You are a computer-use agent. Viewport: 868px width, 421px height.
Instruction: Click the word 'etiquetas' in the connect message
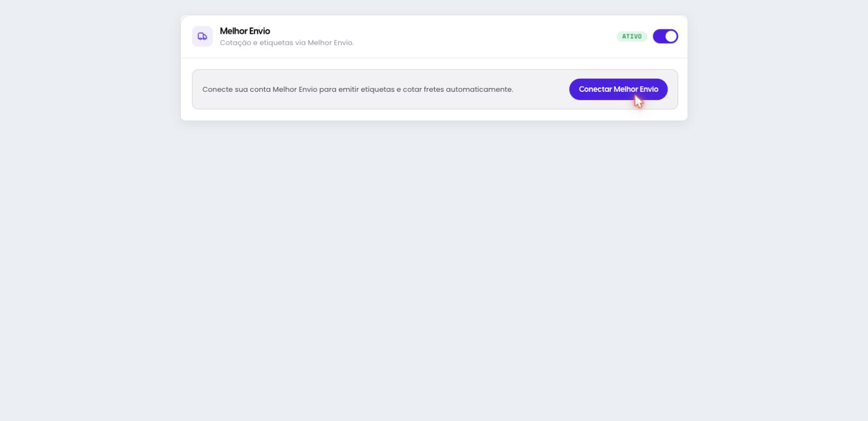coord(378,89)
